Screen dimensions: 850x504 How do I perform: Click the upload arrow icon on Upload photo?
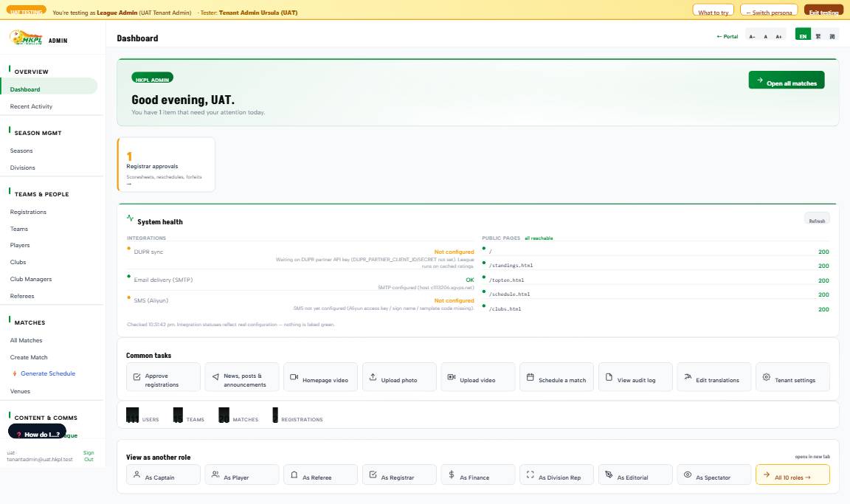(x=373, y=376)
